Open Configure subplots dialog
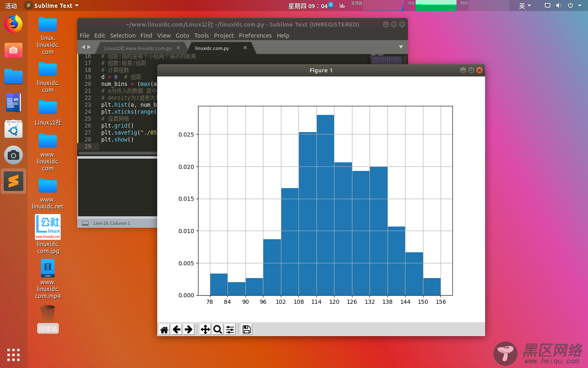The width and height of the screenshot is (588, 368). [x=230, y=330]
